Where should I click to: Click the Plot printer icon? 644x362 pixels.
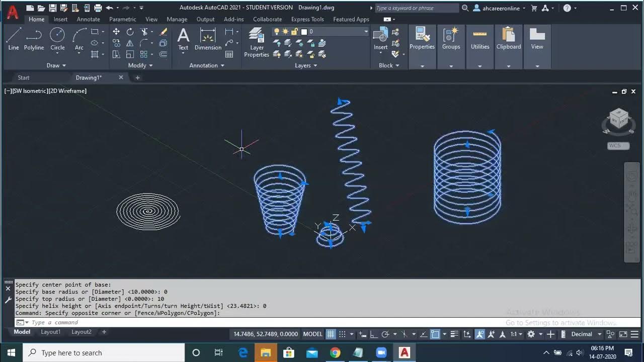pyautogui.click(x=98, y=8)
